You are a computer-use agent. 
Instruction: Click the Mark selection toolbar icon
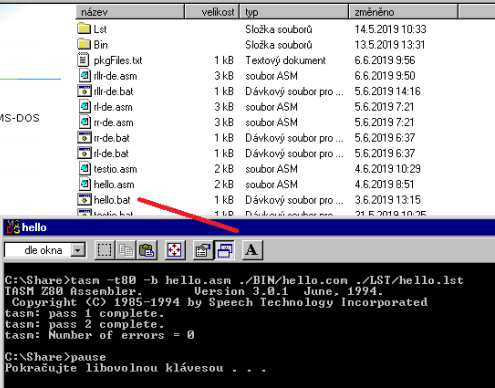[104, 250]
